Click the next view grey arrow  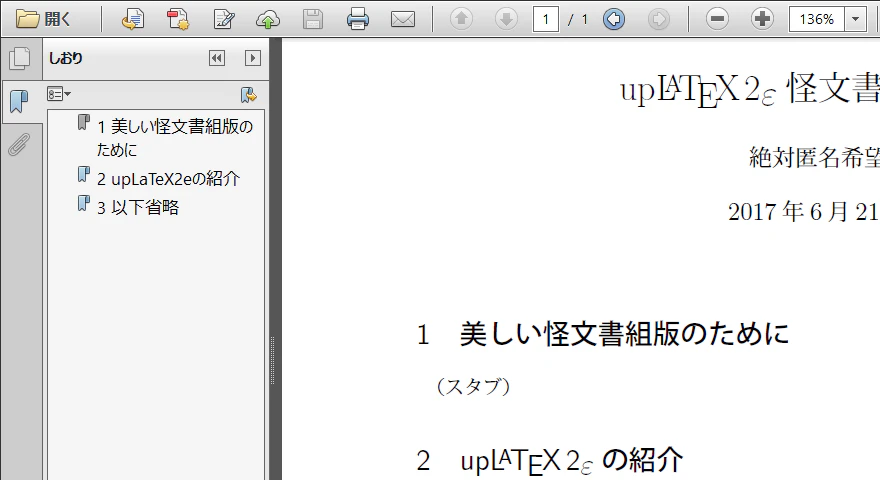pos(658,19)
